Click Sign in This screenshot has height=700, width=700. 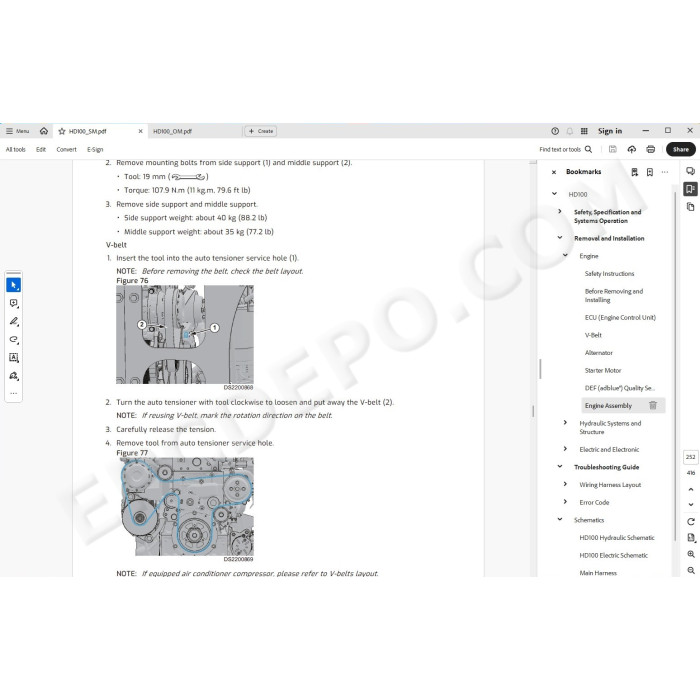click(x=610, y=131)
